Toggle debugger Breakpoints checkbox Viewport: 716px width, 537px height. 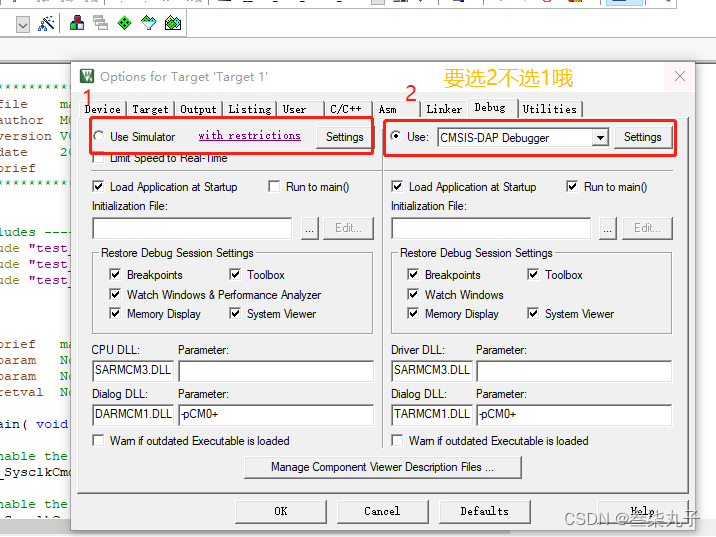click(x=413, y=274)
